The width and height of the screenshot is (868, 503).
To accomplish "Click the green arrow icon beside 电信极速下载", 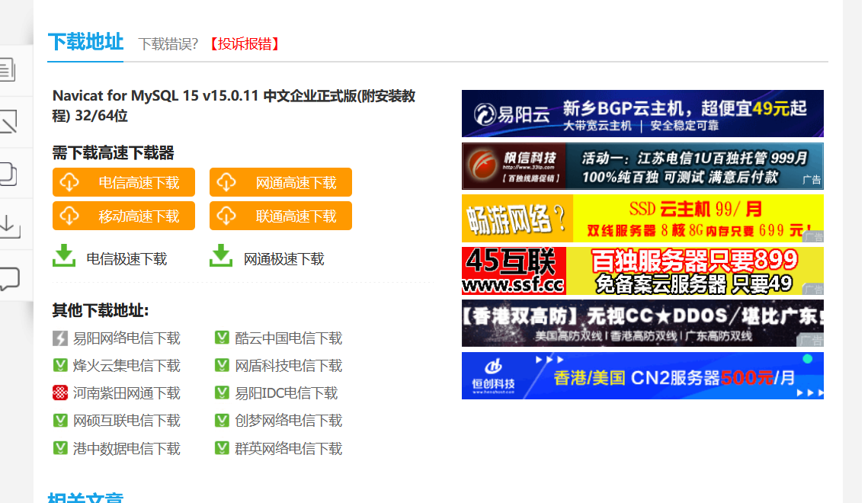I will click(64, 255).
